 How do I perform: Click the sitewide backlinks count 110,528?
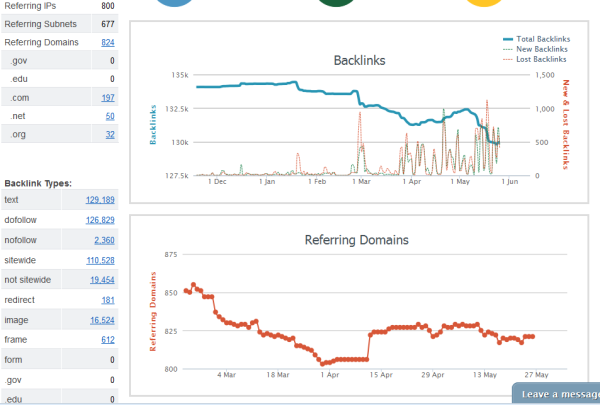(100, 260)
